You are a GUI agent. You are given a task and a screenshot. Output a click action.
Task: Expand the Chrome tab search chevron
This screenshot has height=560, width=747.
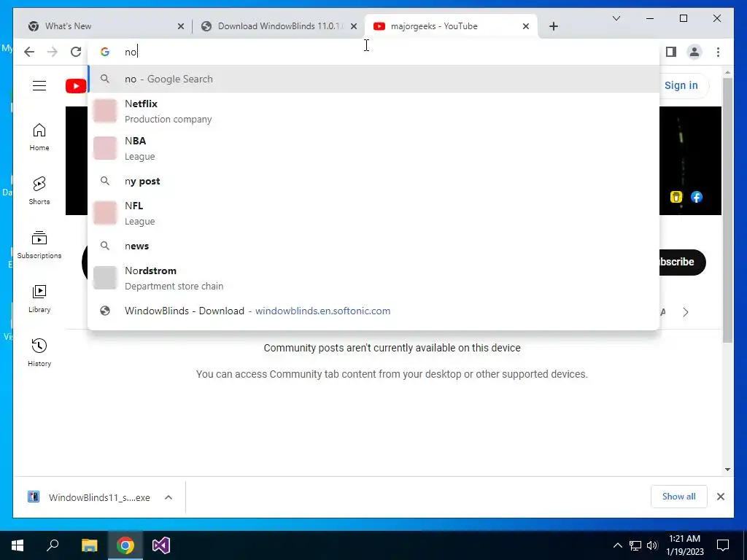coord(616,18)
